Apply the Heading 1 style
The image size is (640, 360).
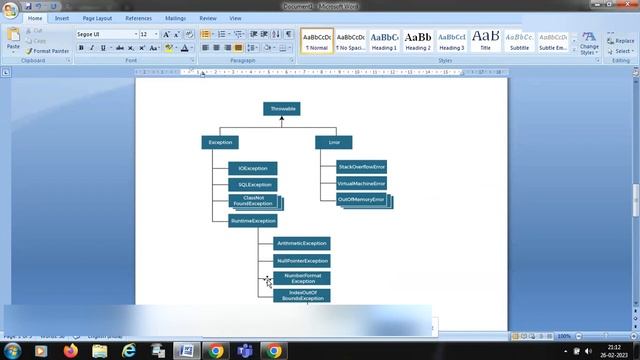[x=384, y=41]
